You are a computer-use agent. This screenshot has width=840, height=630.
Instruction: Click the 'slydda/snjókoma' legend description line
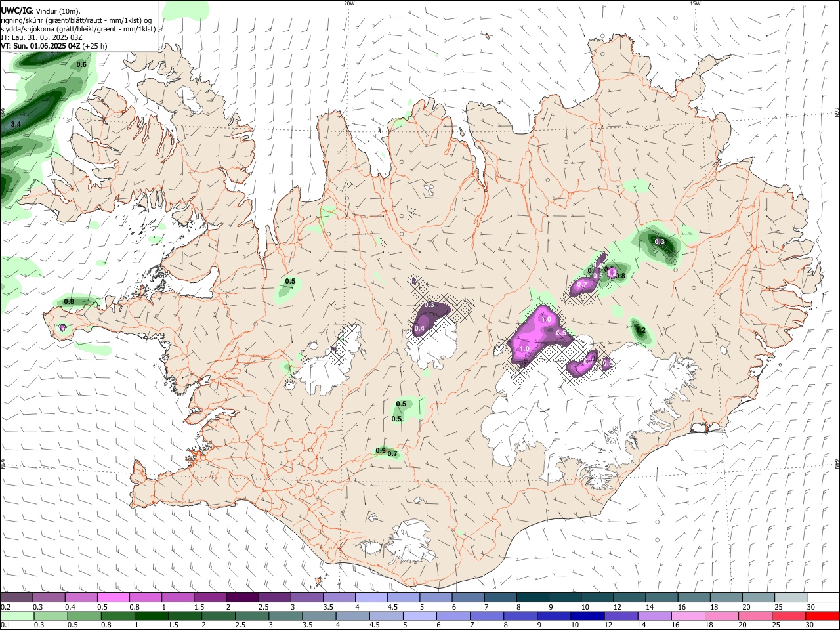78,29
